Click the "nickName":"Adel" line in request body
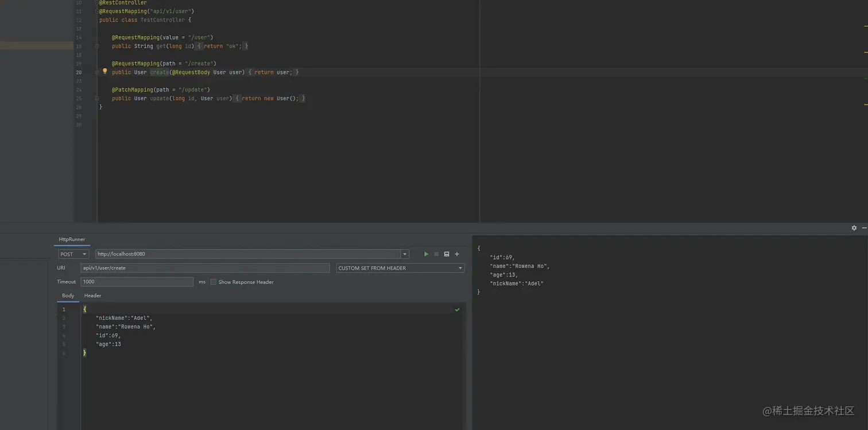The width and height of the screenshot is (868, 430). (x=124, y=318)
